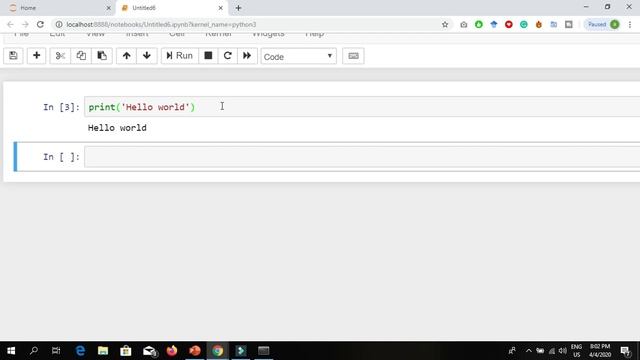Viewport: 640px width, 360px height.
Task: Save the notebook with the floppy icon
Action: [13, 56]
